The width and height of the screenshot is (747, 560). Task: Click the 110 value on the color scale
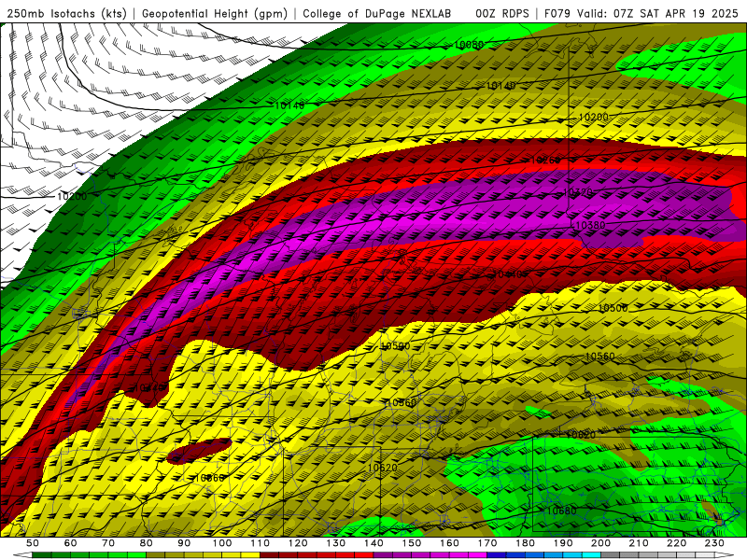click(x=260, y=543)
